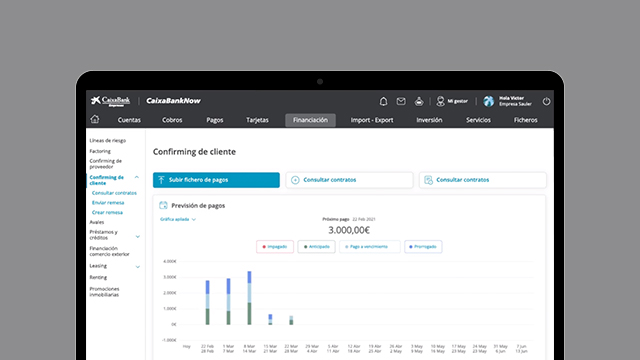Click the Confirming de cliente page heading
The image size is (640, 360).
pos(194,151)
